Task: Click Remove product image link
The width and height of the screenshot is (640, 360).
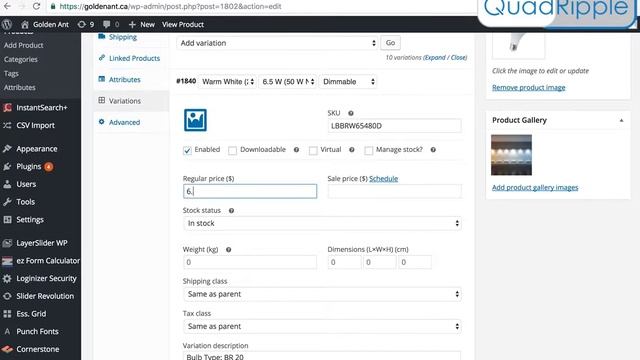Action: click(x=529, y=87)
